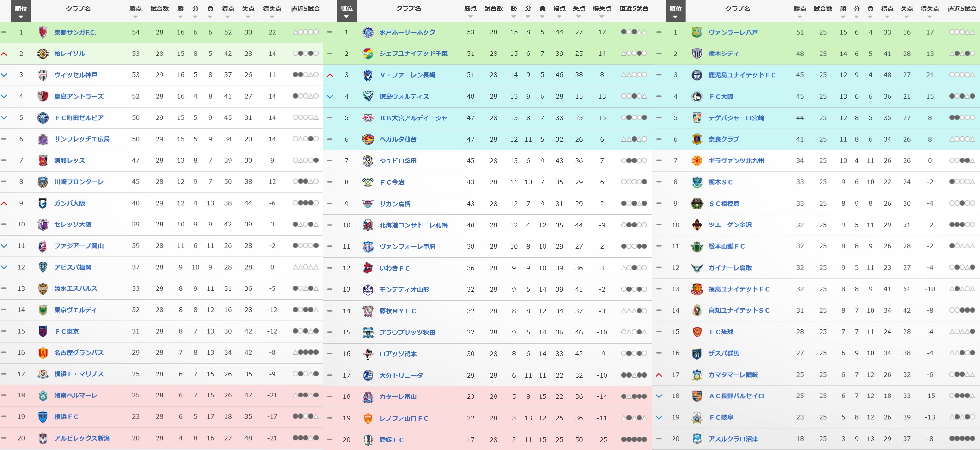Click the RB Omiya Ardija club logo
The width and height of the screenshot is (980, 450).
[368, 118]
